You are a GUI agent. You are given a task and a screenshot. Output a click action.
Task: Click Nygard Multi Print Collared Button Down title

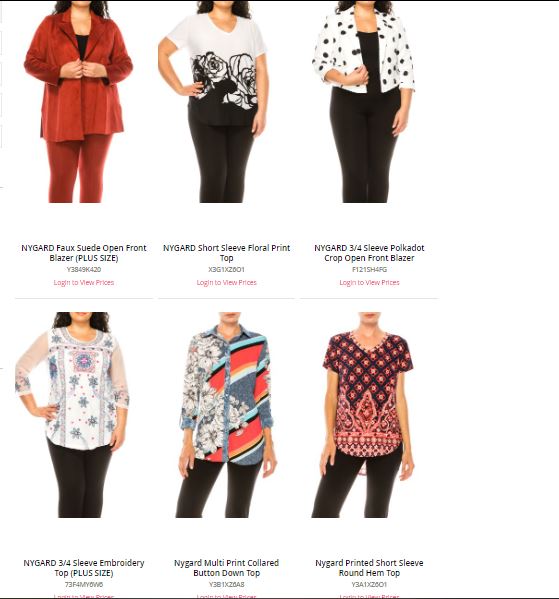tap(227, 568)
